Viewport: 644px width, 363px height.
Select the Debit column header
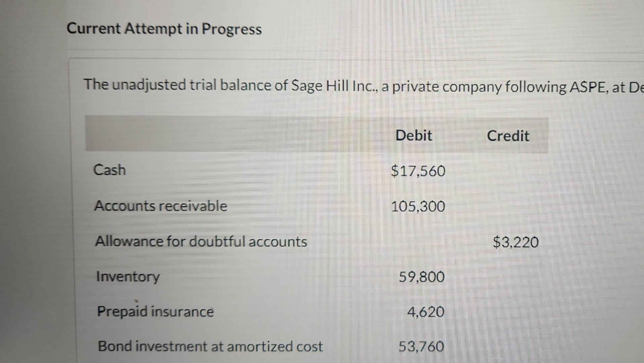[x=414, y=135]
